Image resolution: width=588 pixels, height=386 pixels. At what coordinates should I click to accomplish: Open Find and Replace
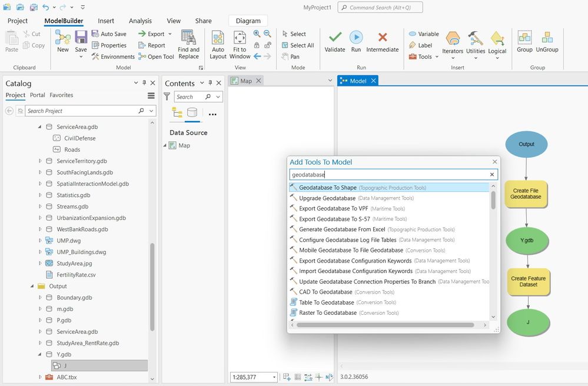pos(188,44)
